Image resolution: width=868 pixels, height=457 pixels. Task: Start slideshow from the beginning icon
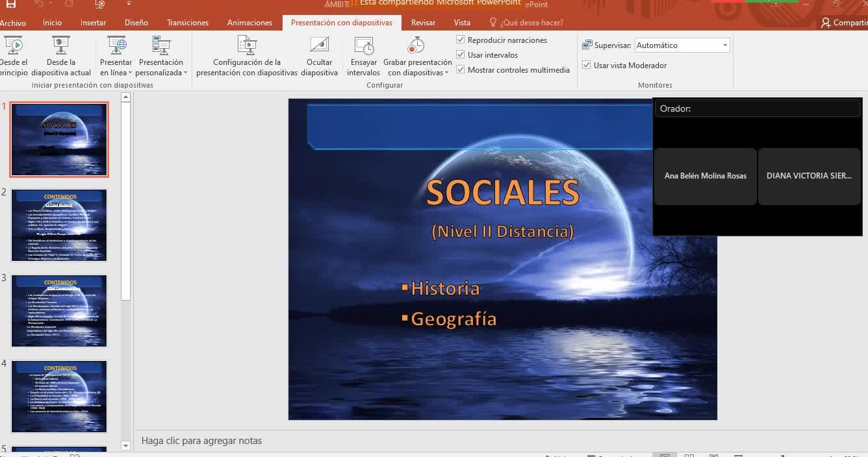[14, 46]
